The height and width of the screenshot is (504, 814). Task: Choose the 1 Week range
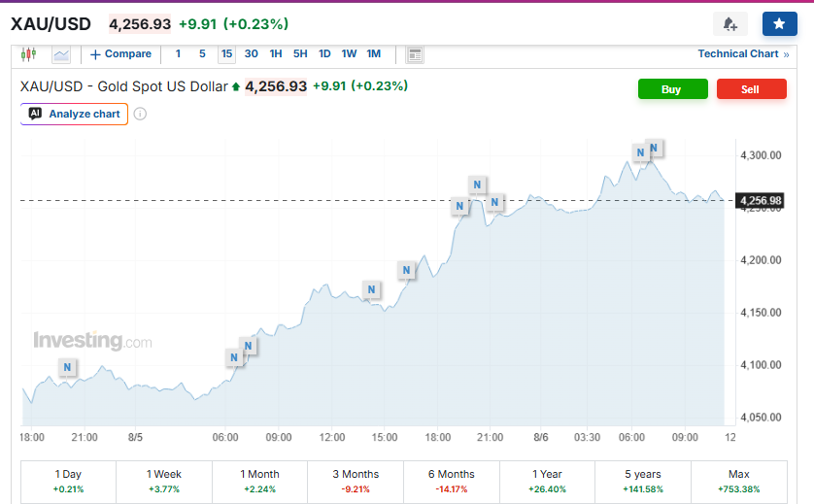[x=164, y=482]
